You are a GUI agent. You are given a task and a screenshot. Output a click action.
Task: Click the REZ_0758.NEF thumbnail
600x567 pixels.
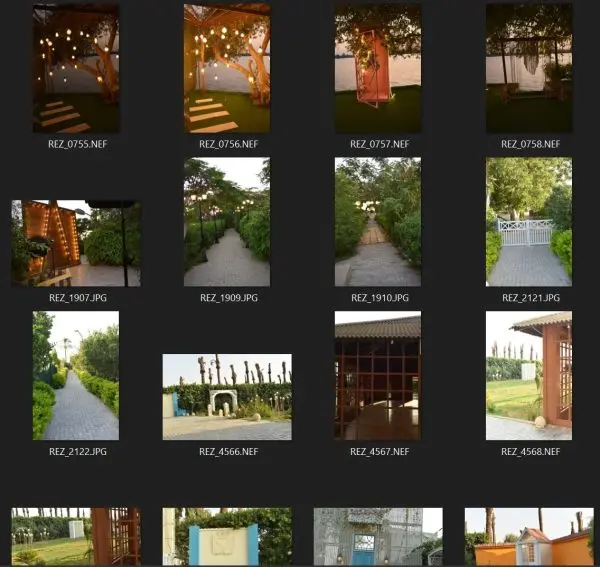pos(529,68)
